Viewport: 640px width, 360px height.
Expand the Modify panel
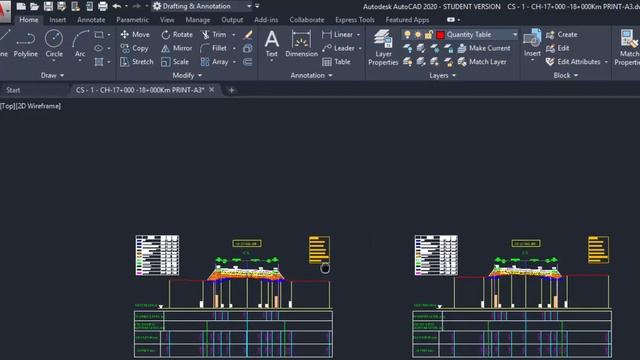(x=187, y=76)
